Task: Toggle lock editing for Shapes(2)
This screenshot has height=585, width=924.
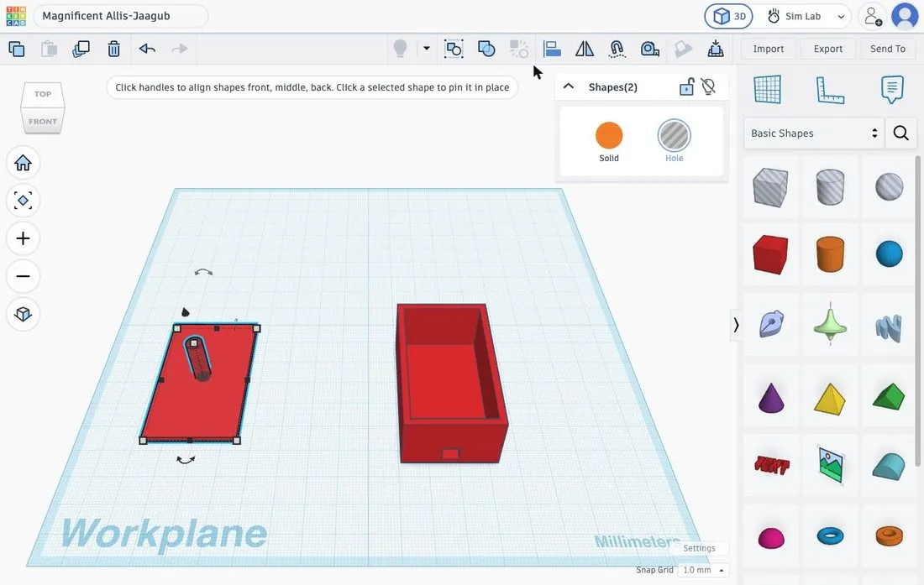Action: 686,87
